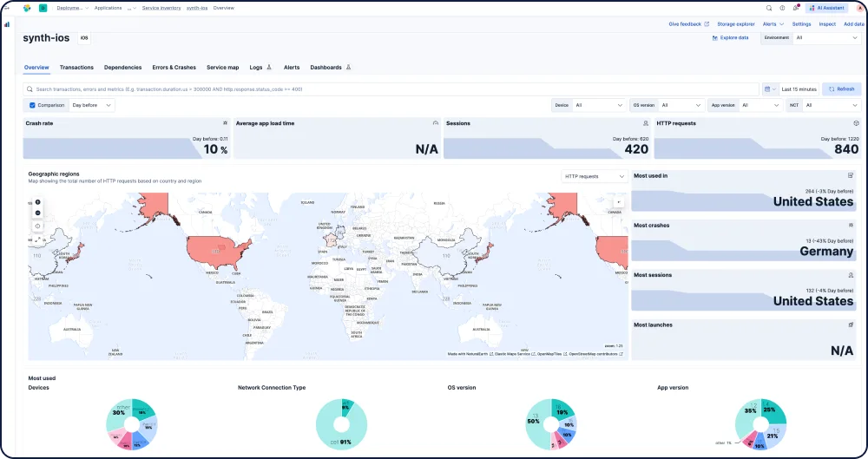Click the search transactions query field

click(391, 89)
